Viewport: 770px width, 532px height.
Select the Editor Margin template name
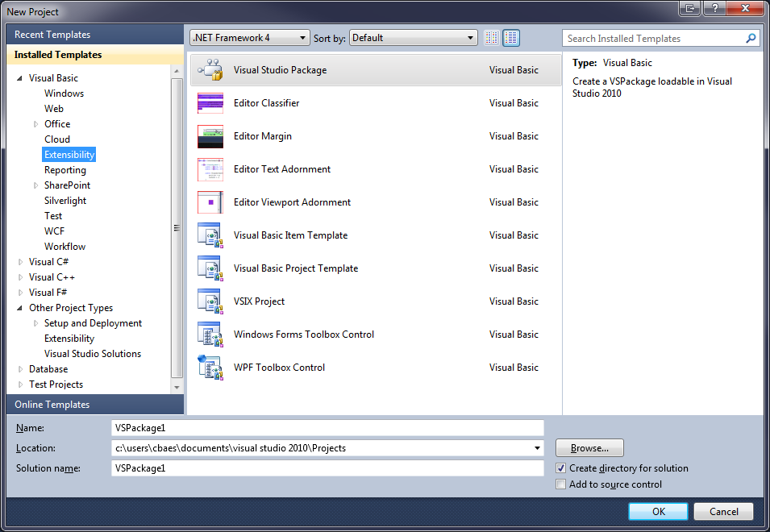coord(263,136)
